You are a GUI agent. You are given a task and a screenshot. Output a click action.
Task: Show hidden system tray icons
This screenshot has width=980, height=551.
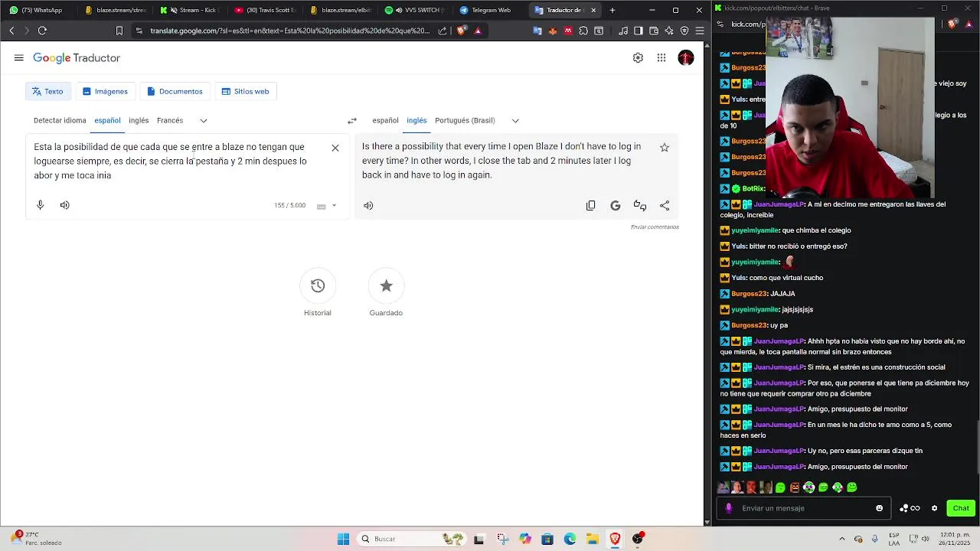pos(842,539)
